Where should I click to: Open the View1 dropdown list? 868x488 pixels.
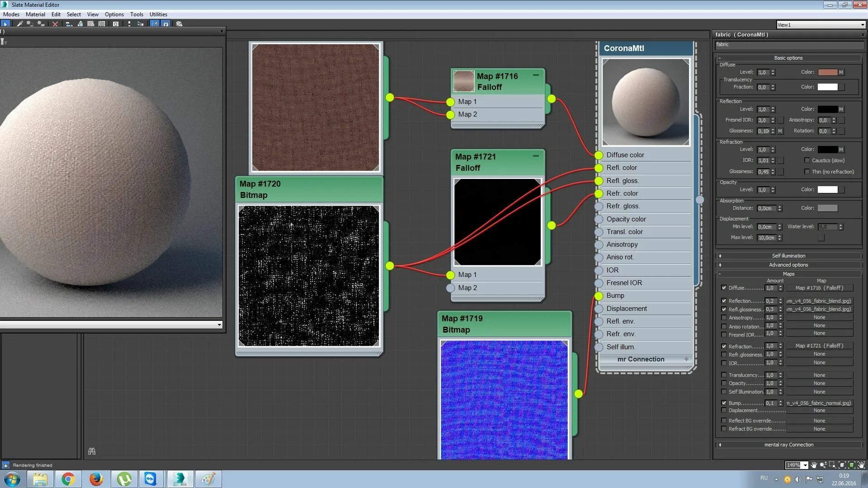pos(863,25)
